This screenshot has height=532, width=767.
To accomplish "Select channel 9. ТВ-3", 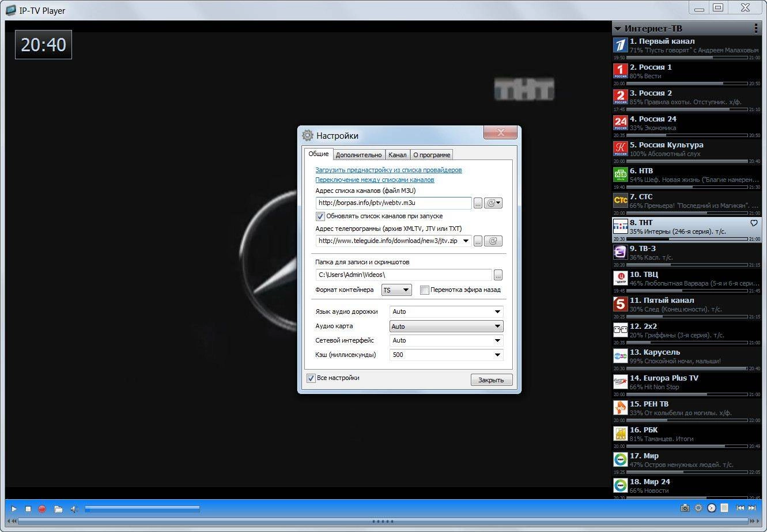I will [687, 256].
